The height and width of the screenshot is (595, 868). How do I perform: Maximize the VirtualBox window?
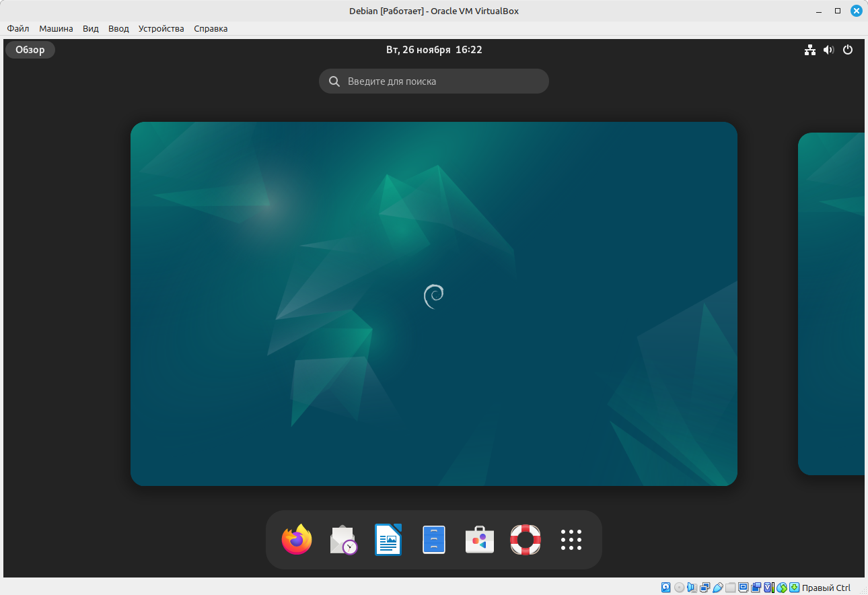click(838, 11)
